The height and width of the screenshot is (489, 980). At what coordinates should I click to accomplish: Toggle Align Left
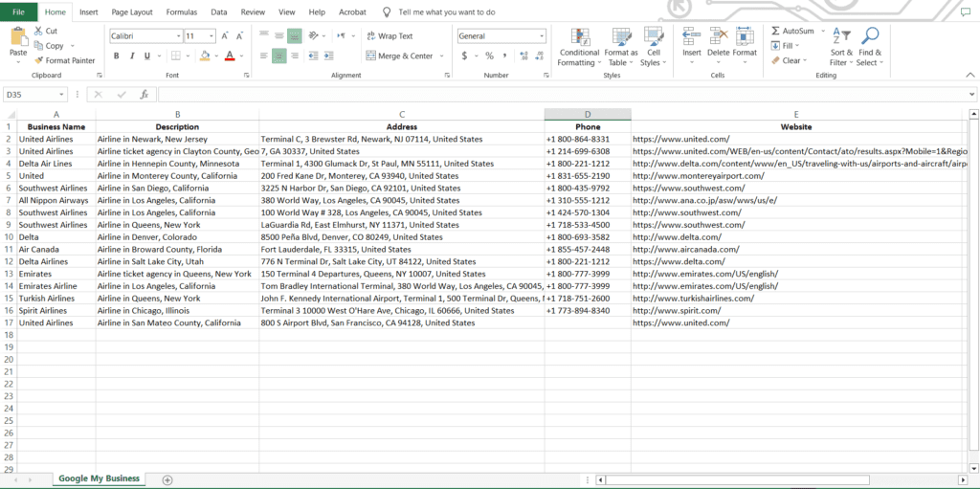tap(264, 56)
